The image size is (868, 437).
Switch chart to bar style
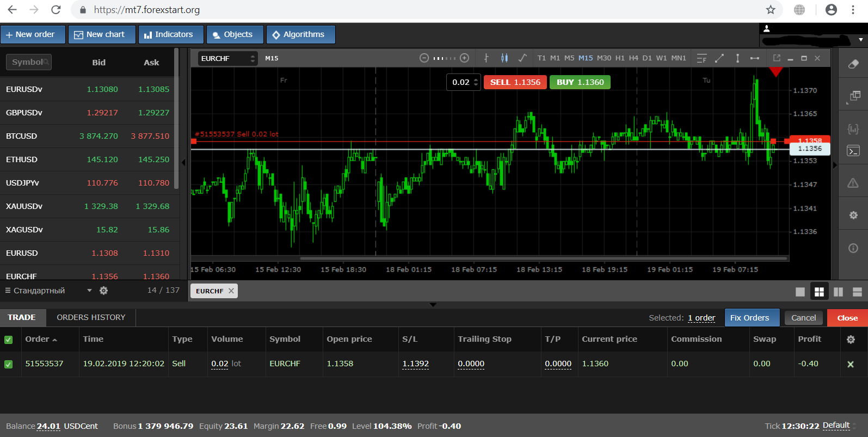coord(487,58)
